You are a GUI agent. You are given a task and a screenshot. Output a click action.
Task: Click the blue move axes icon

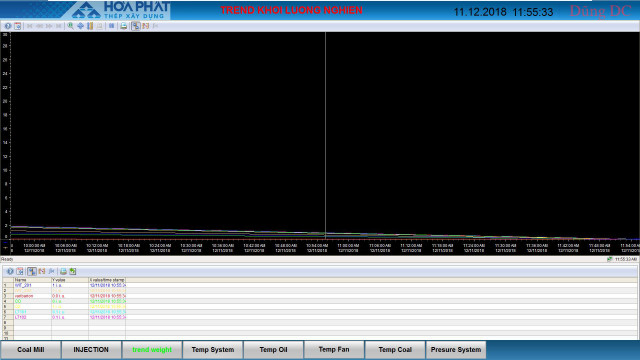pyautogui.click(x=80, y=26)
